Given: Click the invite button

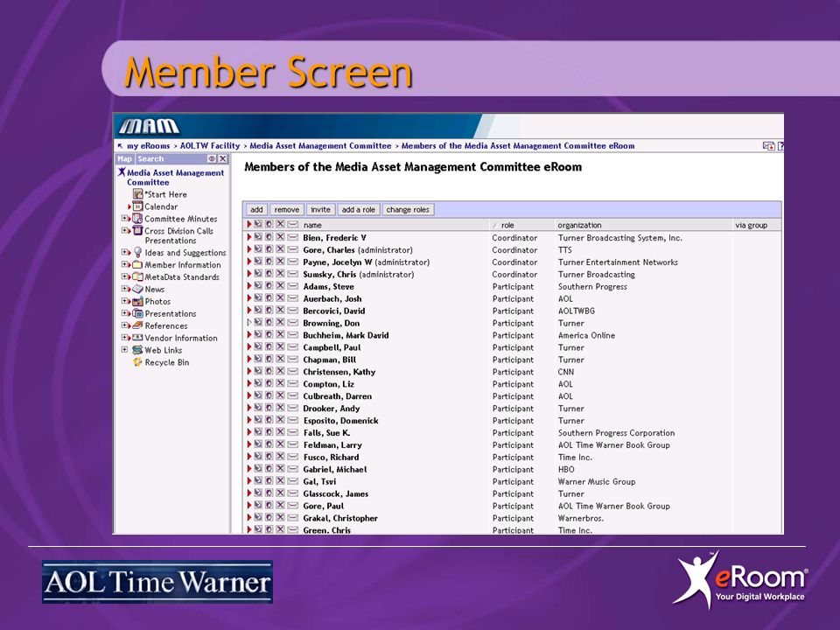Looking at the screenshot, I should (320, 209).
